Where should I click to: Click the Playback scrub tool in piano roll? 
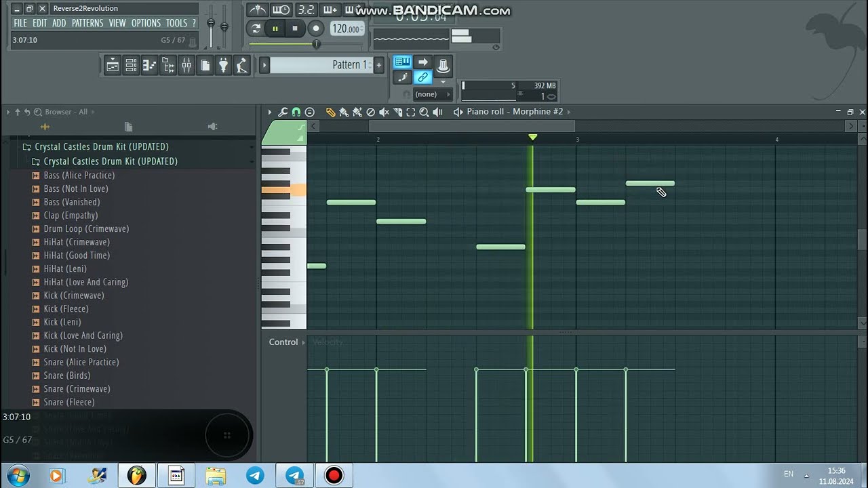(x=437, y=112)
